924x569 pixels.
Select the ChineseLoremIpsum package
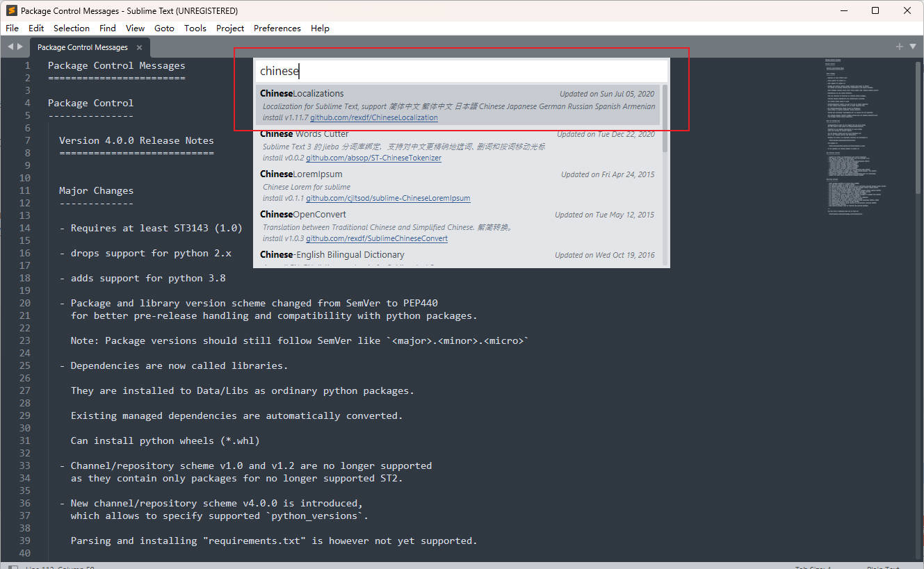[457, 185]
